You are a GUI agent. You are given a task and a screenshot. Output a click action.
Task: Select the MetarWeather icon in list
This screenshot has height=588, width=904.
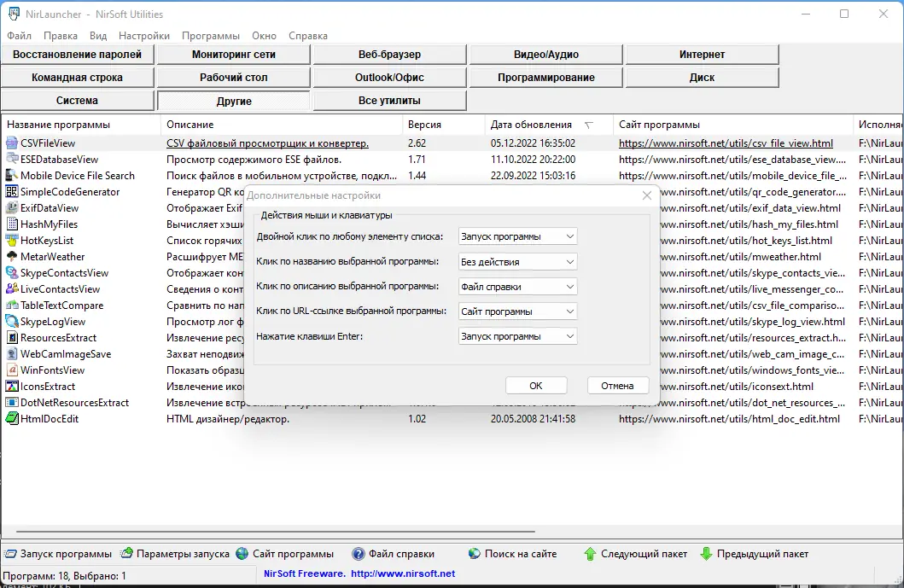coord(12,257)
